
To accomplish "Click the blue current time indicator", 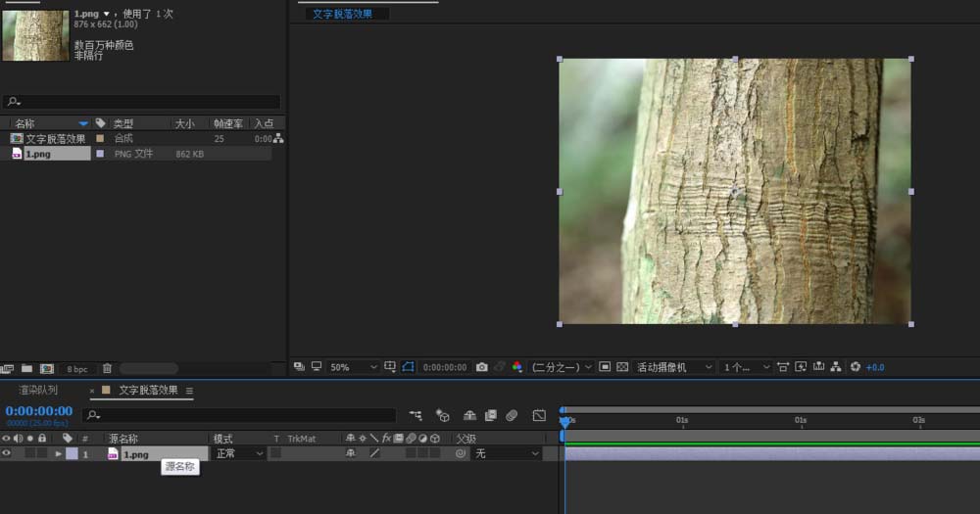I will point(565,422).
